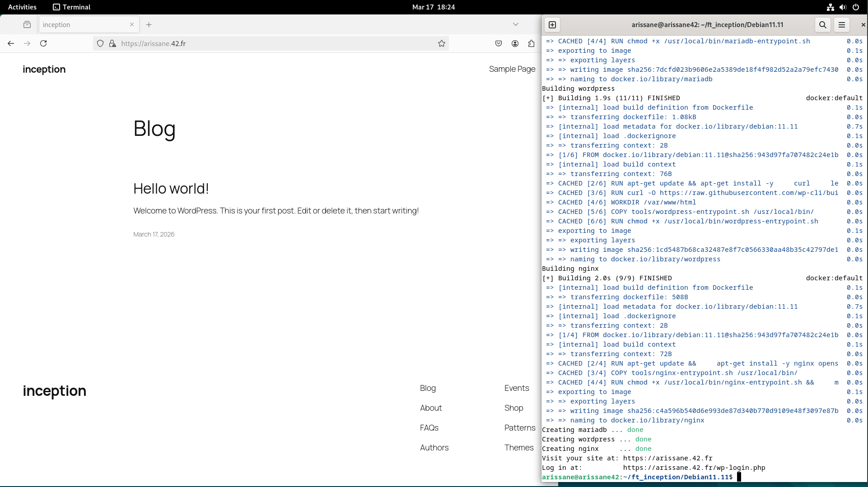The height and width of the screenshot is (487, 868).
Task: Click 'Creating wordpress ... done' line
Action: coord(597,439)
